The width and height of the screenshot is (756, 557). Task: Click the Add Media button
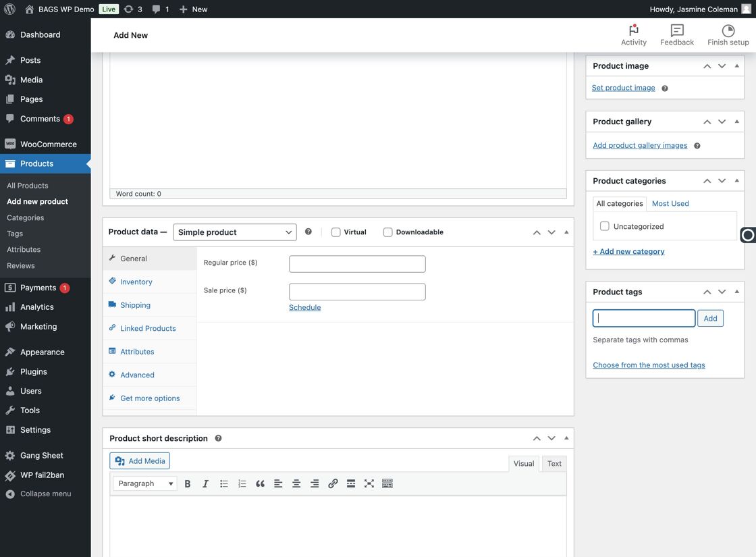(x=140, y=461)
